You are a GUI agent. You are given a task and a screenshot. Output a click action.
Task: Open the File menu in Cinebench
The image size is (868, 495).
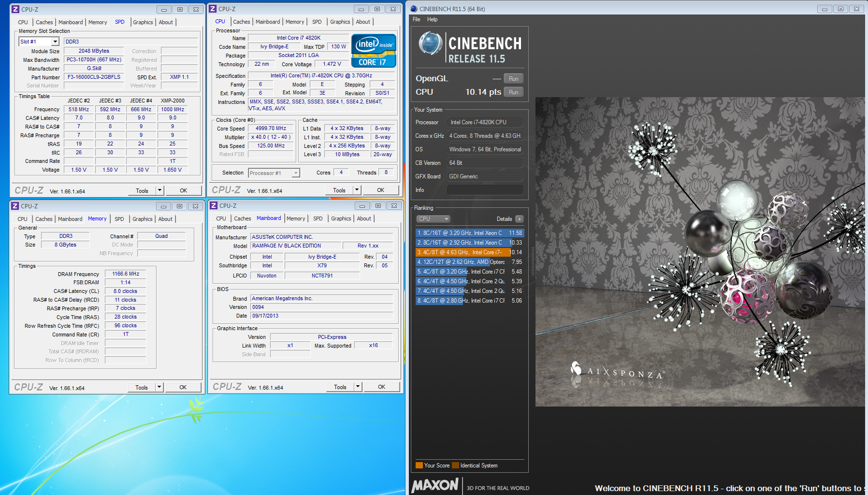click(x=416, y=19)
